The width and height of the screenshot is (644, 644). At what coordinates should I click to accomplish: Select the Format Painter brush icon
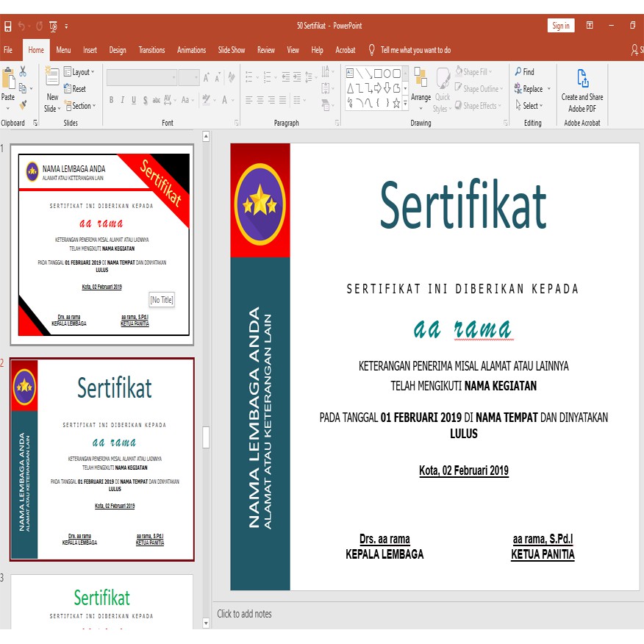(x=23, y=104)
